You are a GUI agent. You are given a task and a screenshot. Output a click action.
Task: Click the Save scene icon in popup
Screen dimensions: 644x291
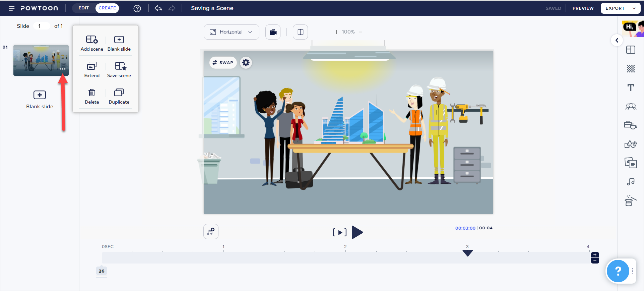120,66
